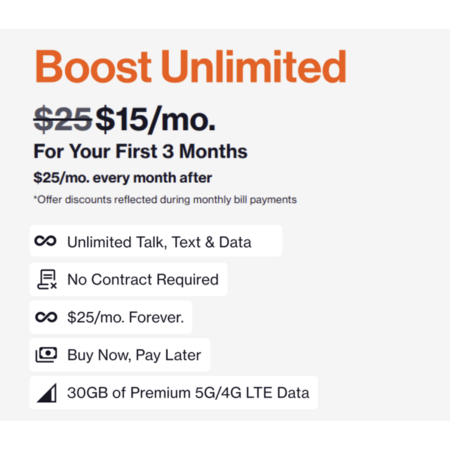Click the word Boost in orange title
Viewport: 450px width, 450px height.
[93, 66]
